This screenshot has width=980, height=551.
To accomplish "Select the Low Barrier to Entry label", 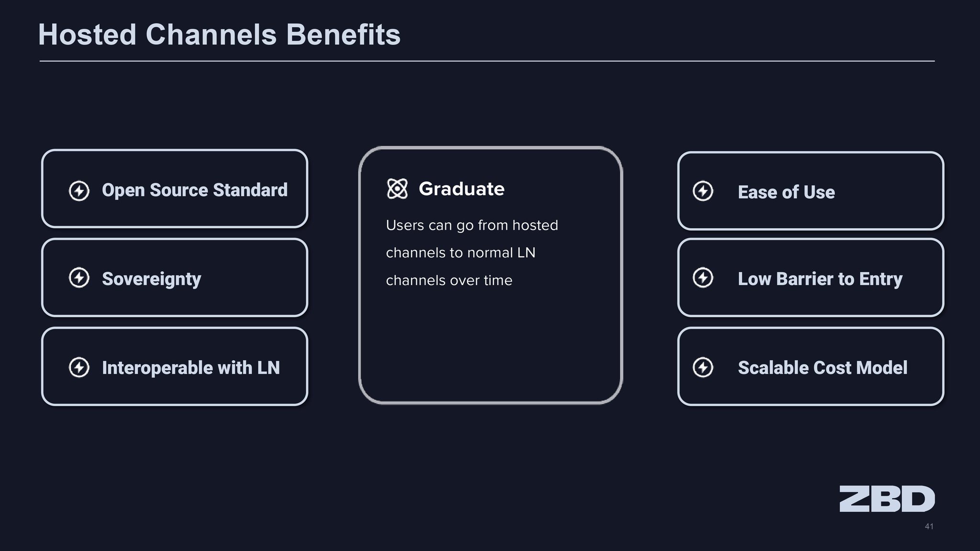I will (820, 279).
